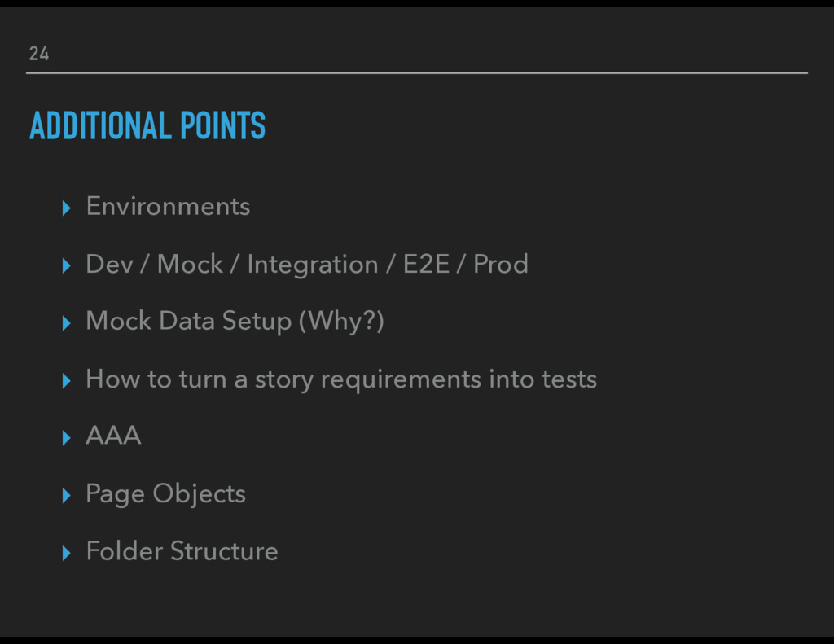Click the bullet before the story requirements line

tap(67, 380)
